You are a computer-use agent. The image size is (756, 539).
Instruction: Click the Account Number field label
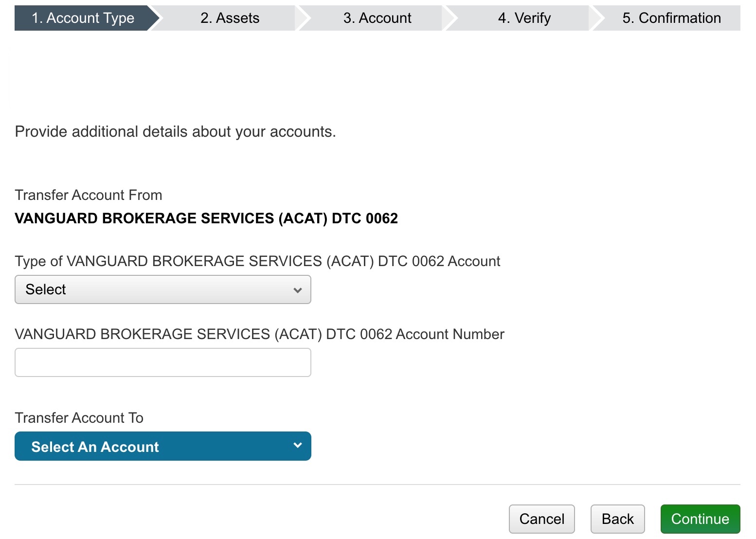coord(259,334)
